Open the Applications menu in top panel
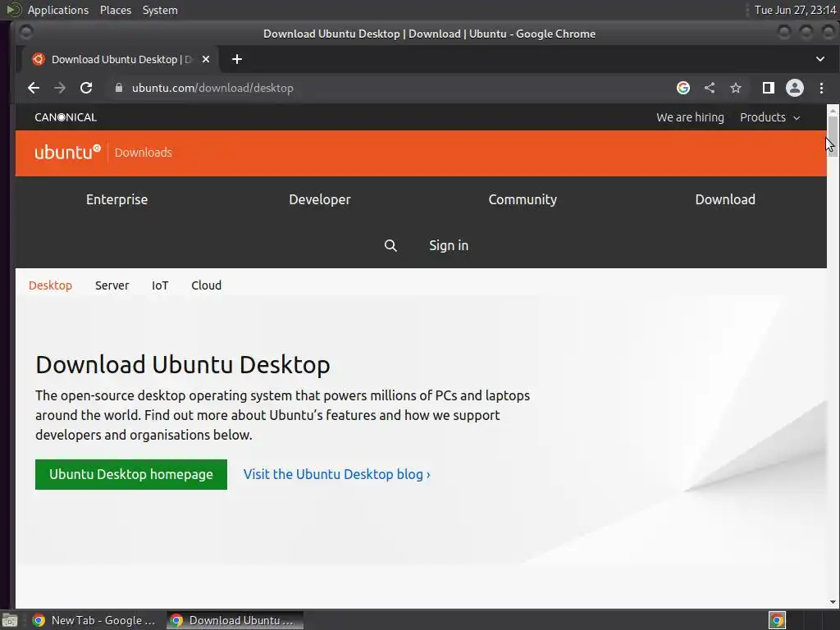 coord(58,10)
